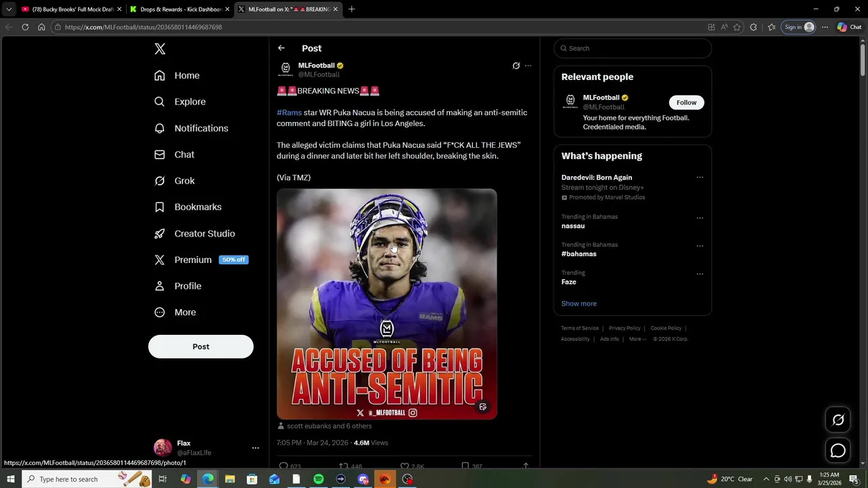Open options for Faze trend

tap(700, 274)
